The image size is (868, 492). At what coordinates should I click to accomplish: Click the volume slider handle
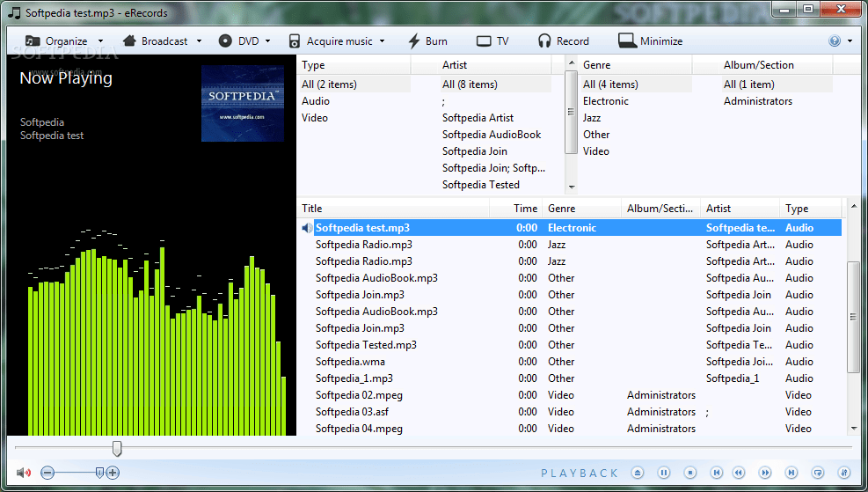(x=99, y=473)
